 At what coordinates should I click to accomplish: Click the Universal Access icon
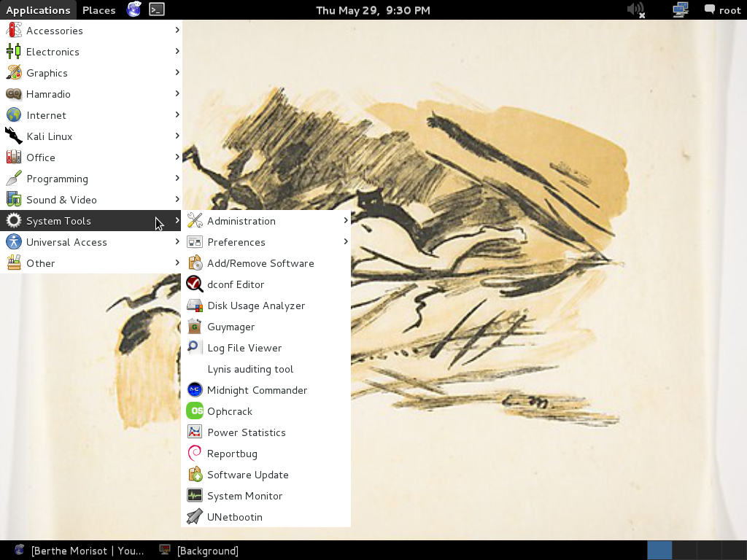14,242
